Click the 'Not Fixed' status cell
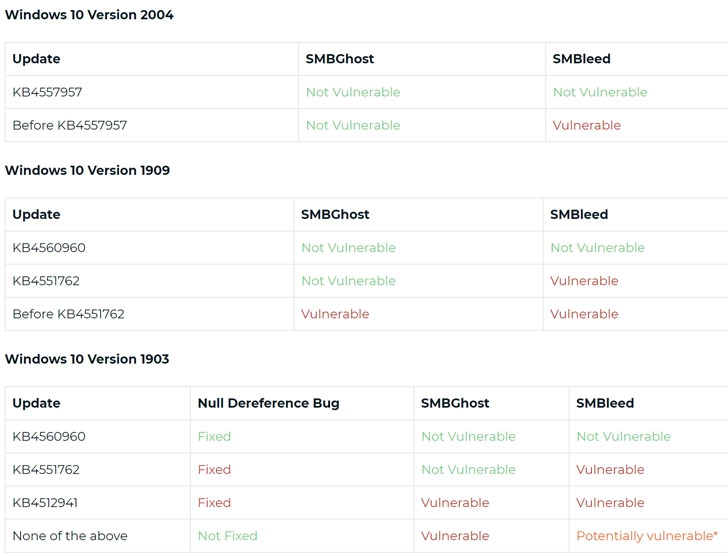This screenshot has width=728, height=556. (227, 536)
